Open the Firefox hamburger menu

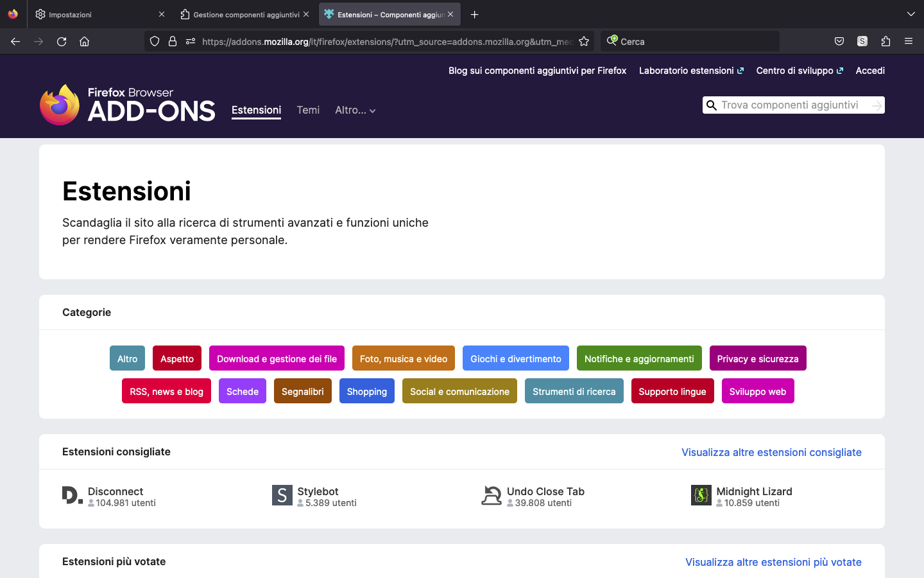coord(909,42)
